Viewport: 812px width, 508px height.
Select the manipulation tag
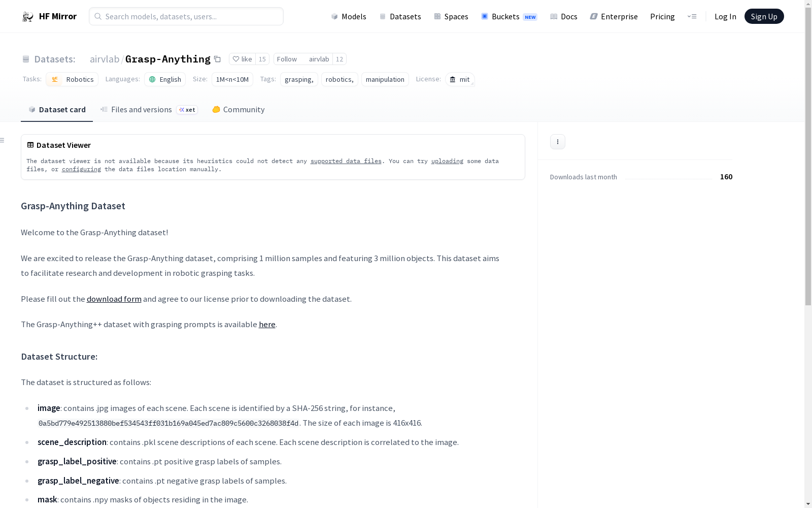pyautogui.click(x=385, y=79)
